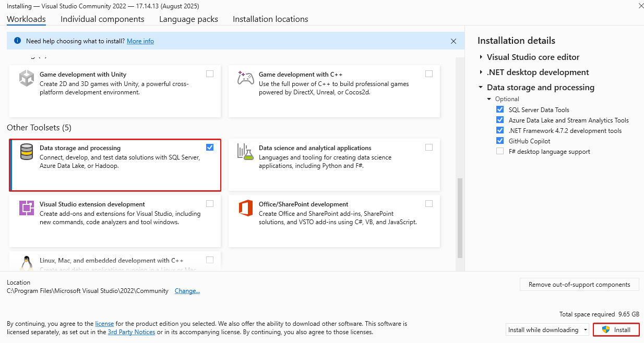Expand Visual Studio core editor details
This screenshot has width=644, height=343.
pyautogui.click(x=481, y=57)
